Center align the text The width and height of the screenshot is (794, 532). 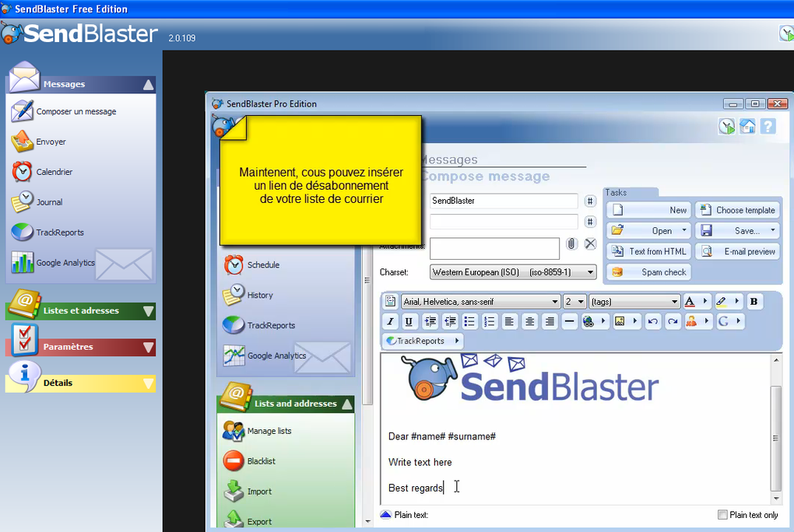(x=529, y=321)
